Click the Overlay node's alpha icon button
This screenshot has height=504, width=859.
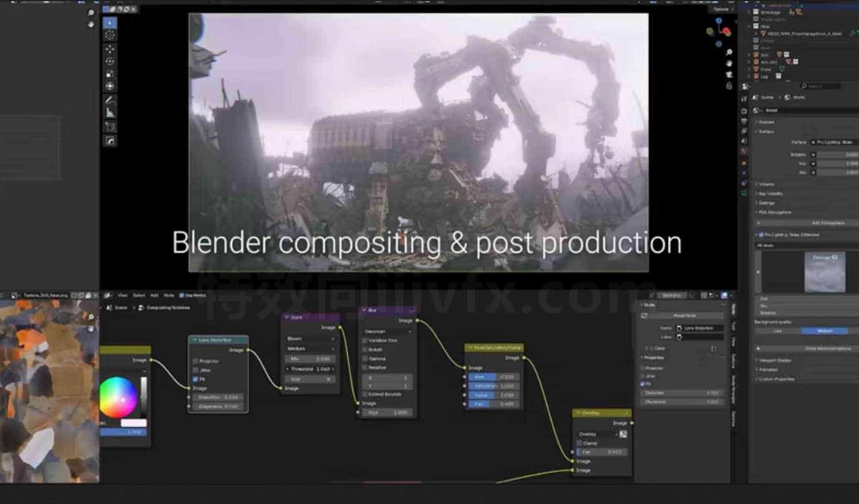[x=623, y=434]
